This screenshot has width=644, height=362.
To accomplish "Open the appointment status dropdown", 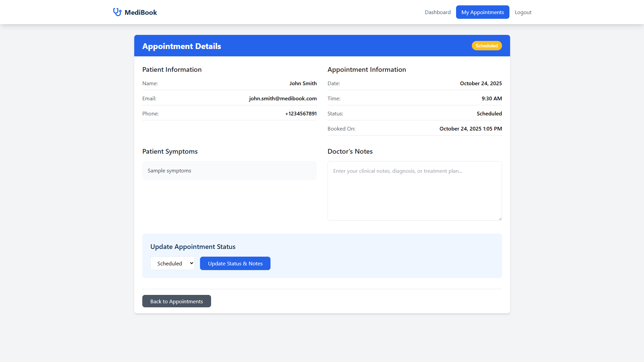I will pos(172,263).
